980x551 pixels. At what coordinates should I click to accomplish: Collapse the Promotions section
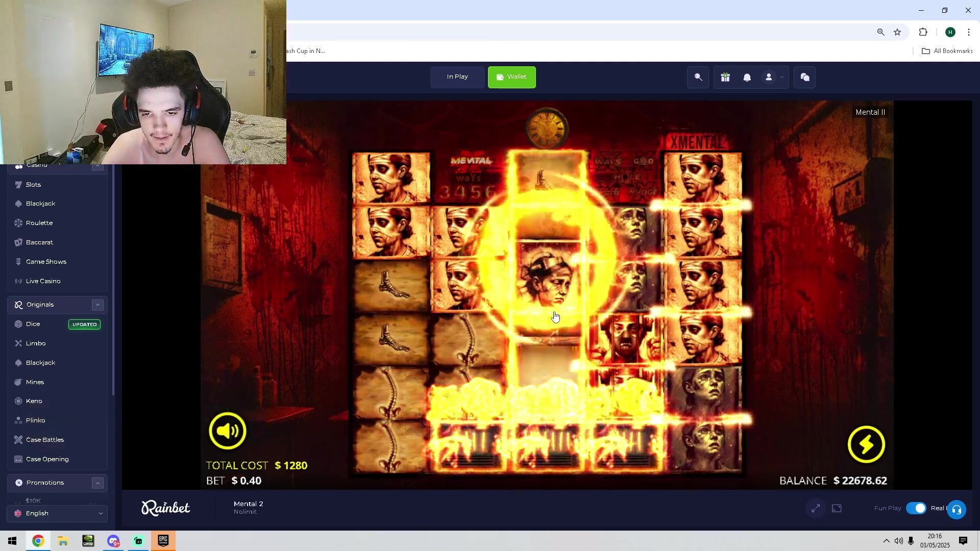[97, 483]
